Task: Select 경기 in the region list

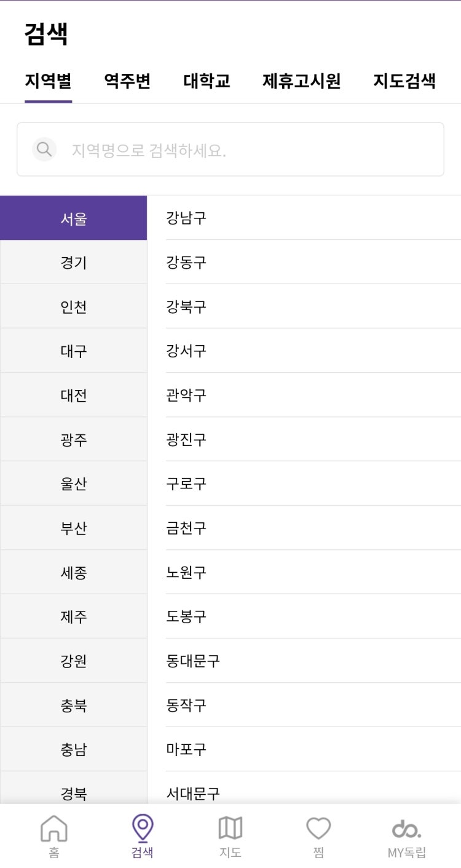Action: (x=74, y=262)
